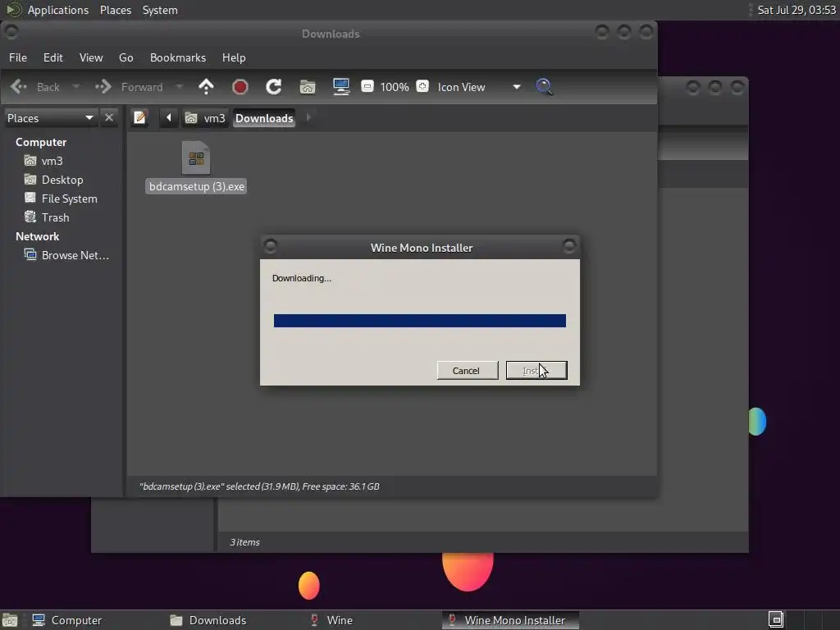This screenshot has height=630, width=840.
Task: Click the workspace switcher icon in bottom panel
Action: click(x=776, y=620)
